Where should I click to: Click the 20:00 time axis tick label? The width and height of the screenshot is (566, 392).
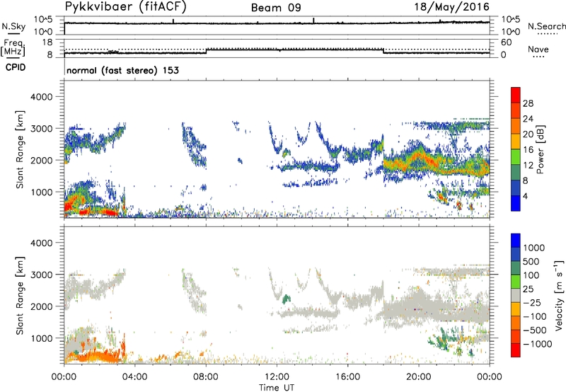[x=419, y=377]
